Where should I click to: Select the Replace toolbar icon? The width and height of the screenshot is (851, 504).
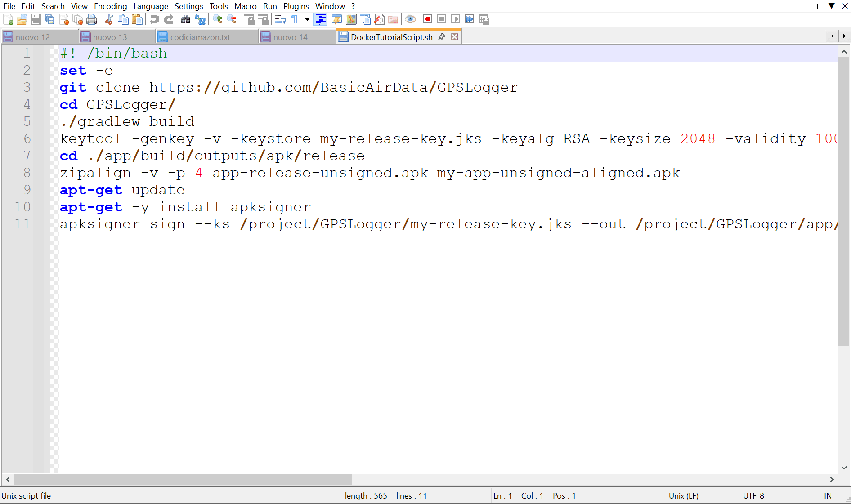click(x=200, y=19)
